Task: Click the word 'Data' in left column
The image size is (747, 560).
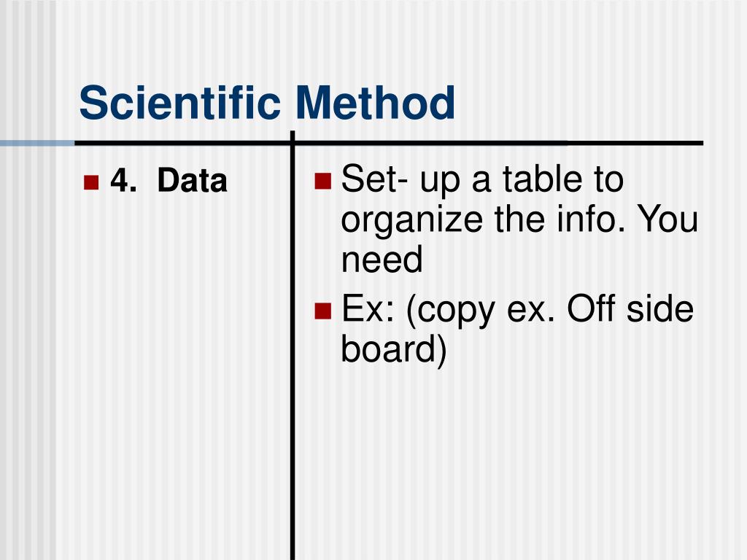Action: [x=193, y=181]
